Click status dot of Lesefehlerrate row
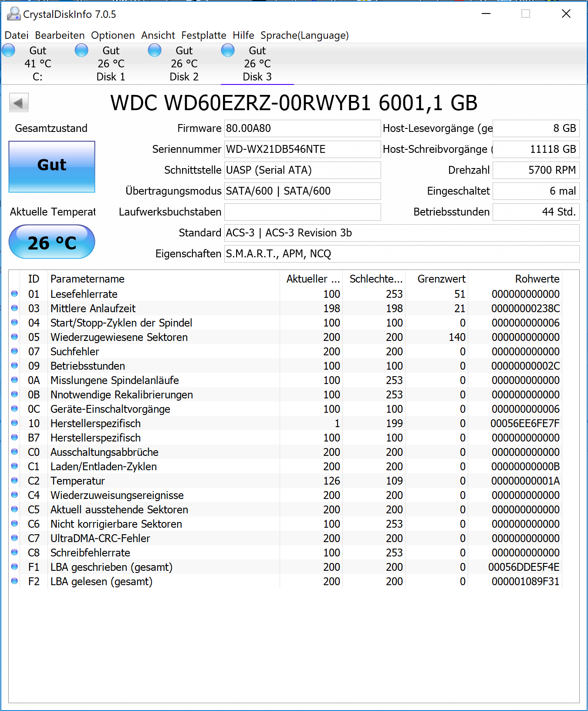This screenshot has height=711, width=588. click(14, 294)
